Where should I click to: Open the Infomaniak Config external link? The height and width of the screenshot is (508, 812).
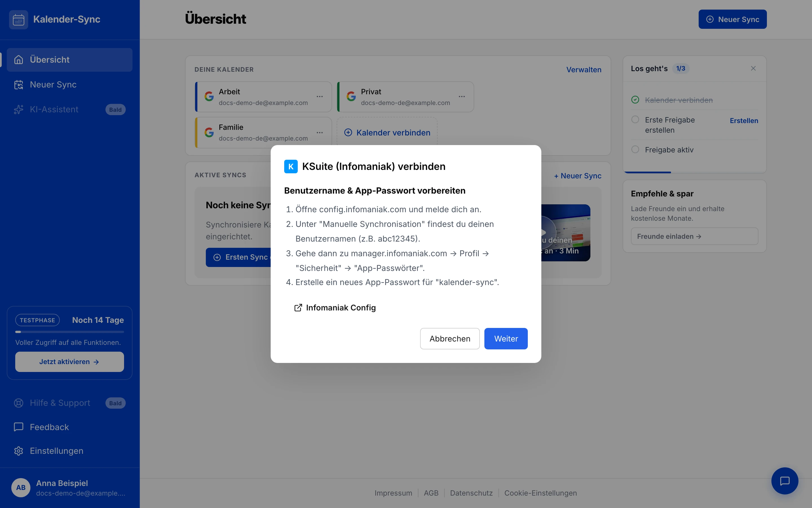[x=335, y=308]
